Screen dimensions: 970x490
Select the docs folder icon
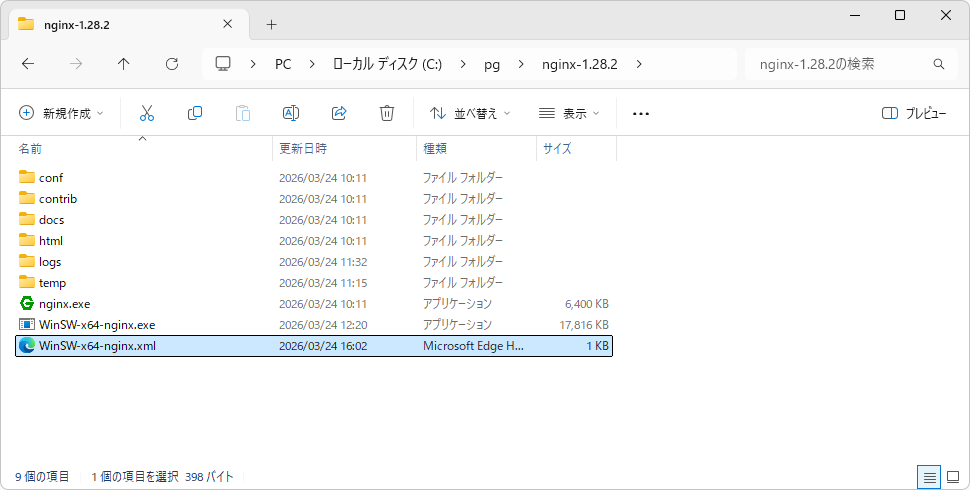[27, 219]
